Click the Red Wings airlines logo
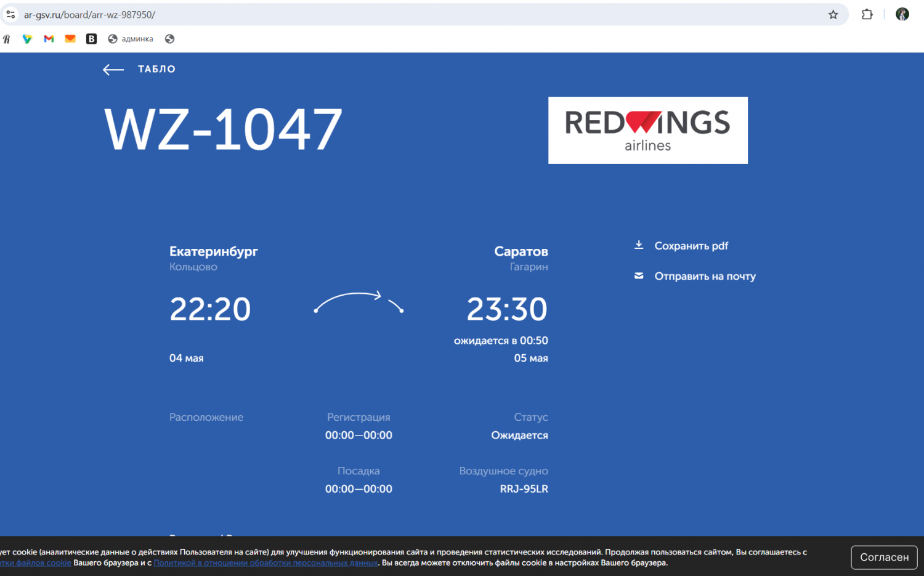 [x=648, y=130]
